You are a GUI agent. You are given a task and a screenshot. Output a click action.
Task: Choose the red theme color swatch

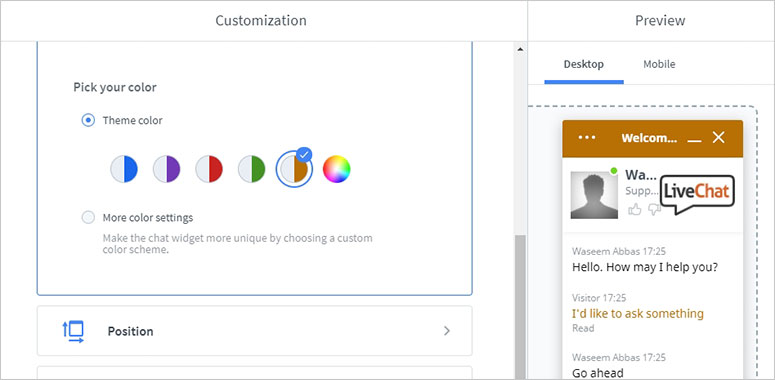[209, 169]
